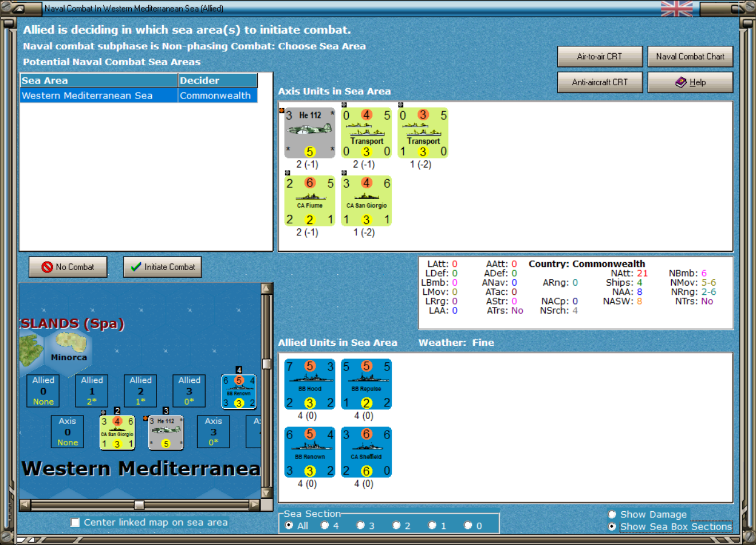
Task: Click the Decider column header
Action: point(218,81)
